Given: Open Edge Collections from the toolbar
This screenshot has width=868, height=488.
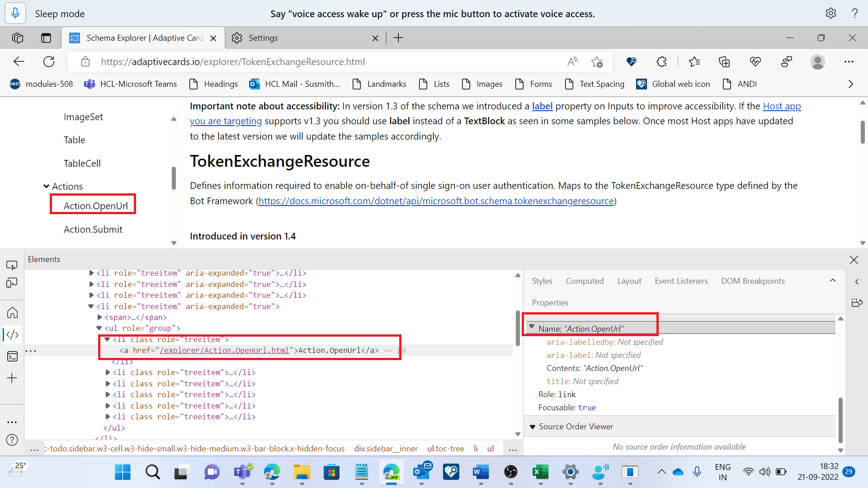Looking at the screenshot, I should pos(724,62).
